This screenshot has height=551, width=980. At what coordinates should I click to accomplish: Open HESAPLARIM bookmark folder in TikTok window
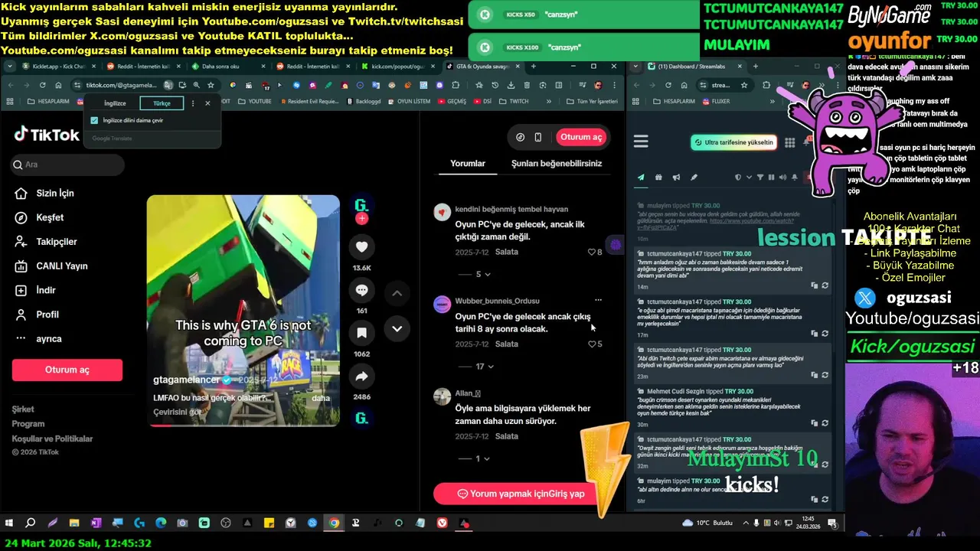click(x=47, y=101)
